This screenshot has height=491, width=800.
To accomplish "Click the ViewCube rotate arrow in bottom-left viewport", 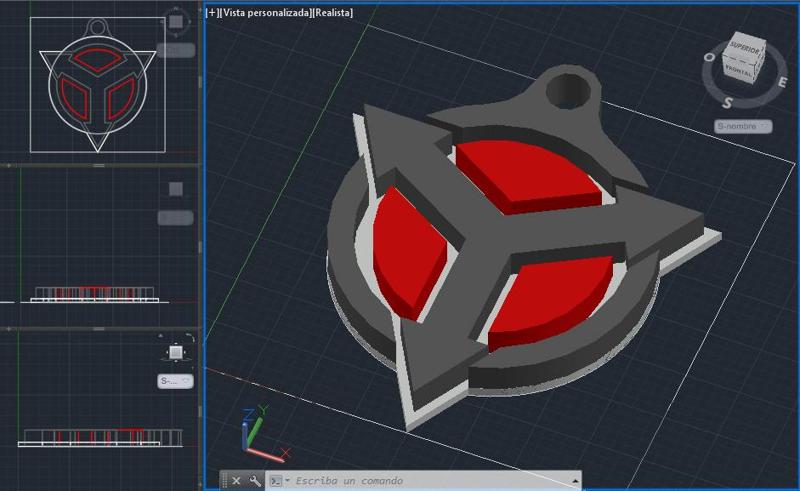I will click(190, 337).
